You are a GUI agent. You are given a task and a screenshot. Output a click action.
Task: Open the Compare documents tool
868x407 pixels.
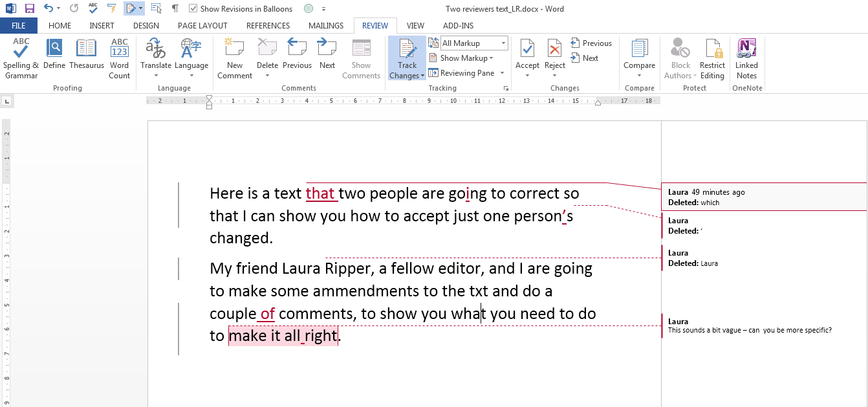point(639,54)
